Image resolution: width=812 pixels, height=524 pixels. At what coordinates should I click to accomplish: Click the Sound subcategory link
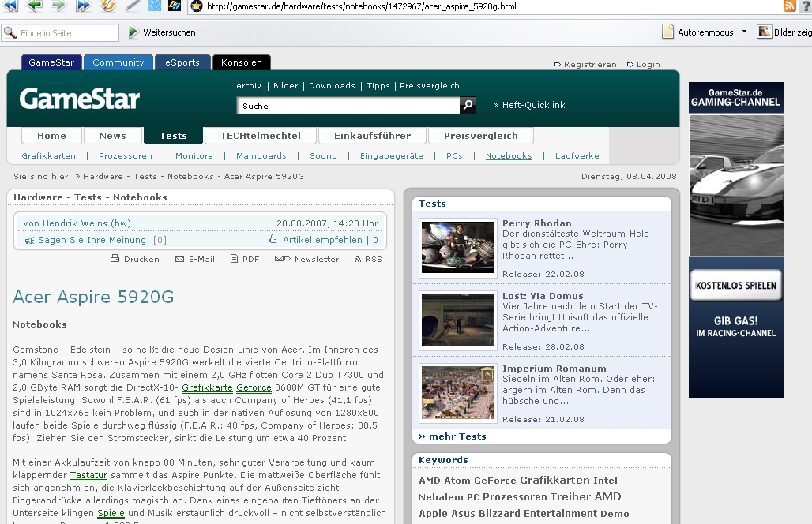[323, 155]
